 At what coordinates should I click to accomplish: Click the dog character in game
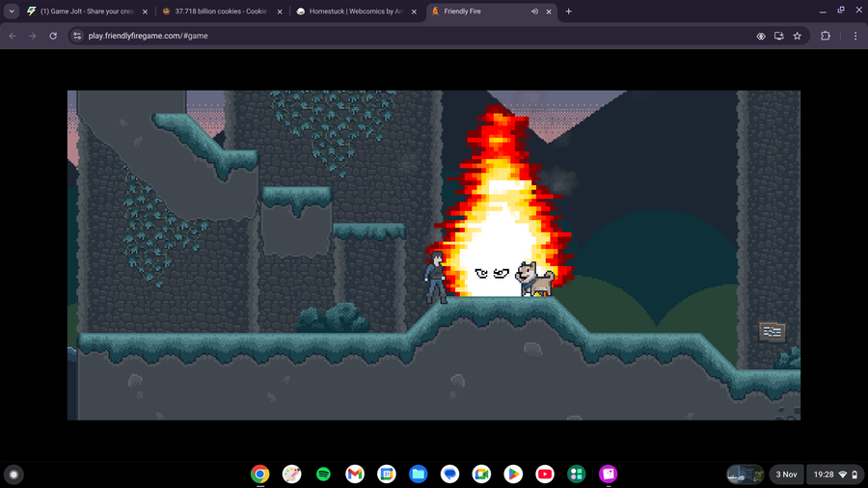click(x=534, y=279)
